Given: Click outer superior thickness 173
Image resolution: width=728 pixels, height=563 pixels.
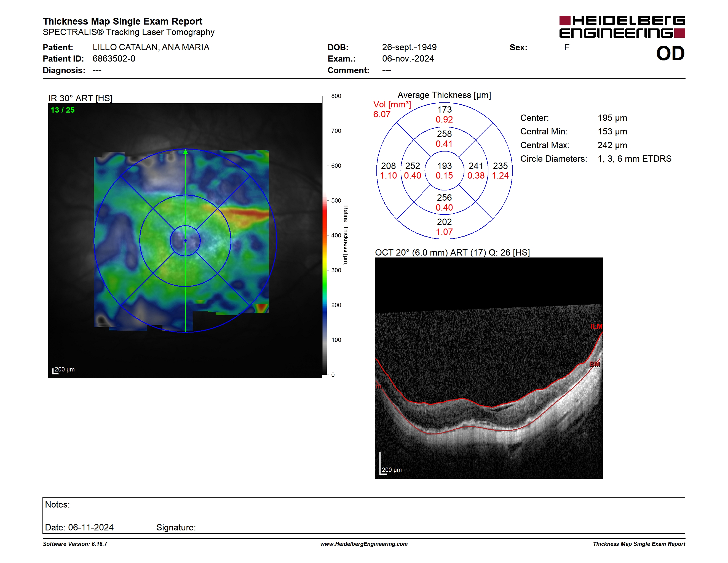Looking at the screenshot, I should [x=445, y=109].
